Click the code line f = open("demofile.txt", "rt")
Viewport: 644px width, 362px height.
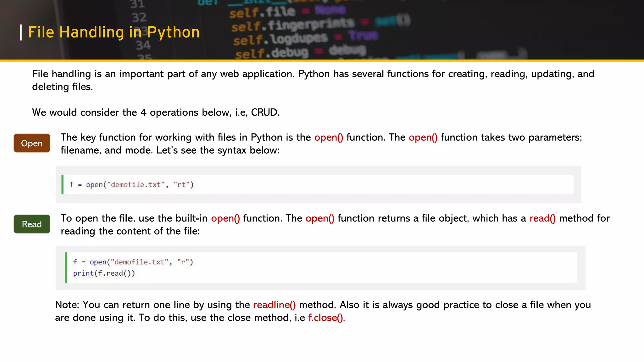click(x=131, y=184)
